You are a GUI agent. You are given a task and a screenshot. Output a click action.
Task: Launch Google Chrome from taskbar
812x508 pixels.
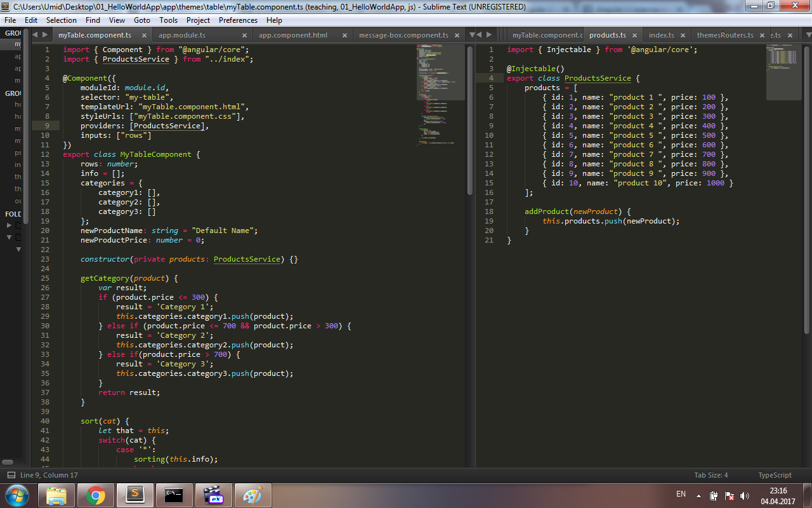[96, 495]
